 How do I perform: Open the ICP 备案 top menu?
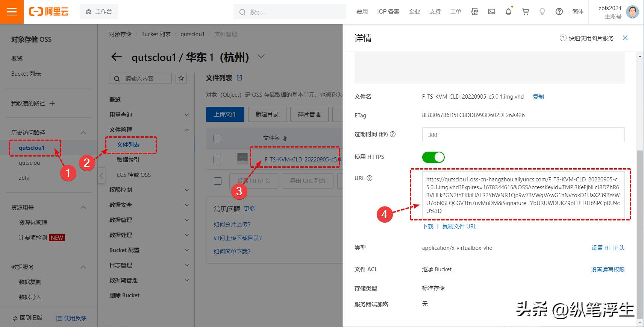click(x=388, y=12)
